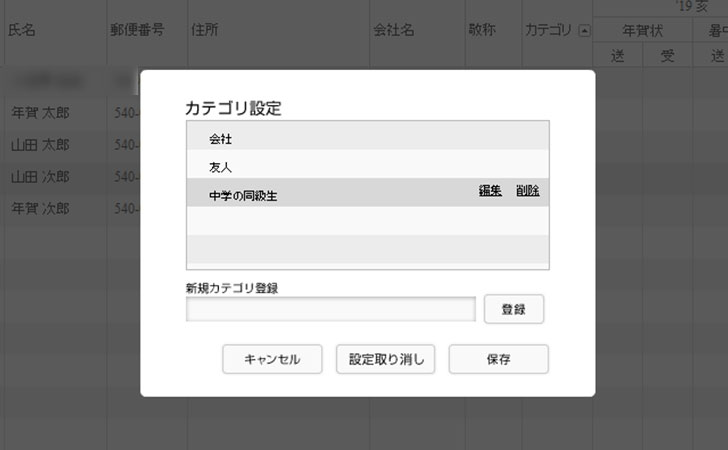
Task: Select 山田 太郎 in the background table
Action: coord(40,145)
